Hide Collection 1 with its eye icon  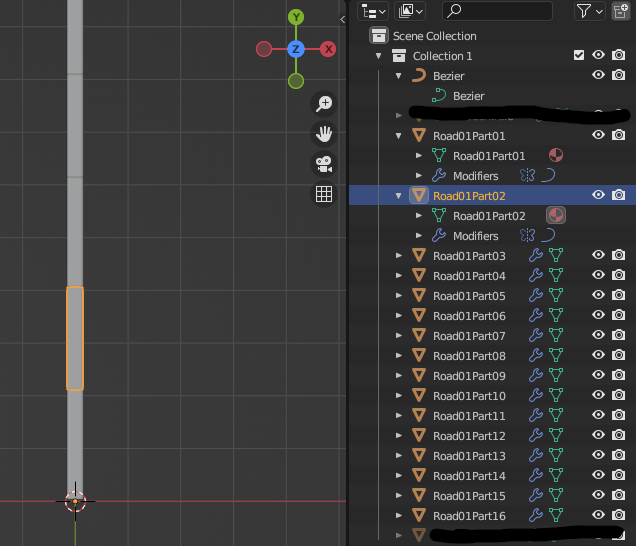tap(598, 55)
